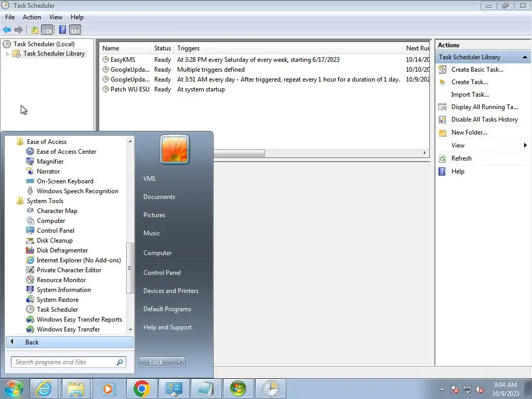Open Devices and Printers
Screen dimensions: 532x399
170,291
